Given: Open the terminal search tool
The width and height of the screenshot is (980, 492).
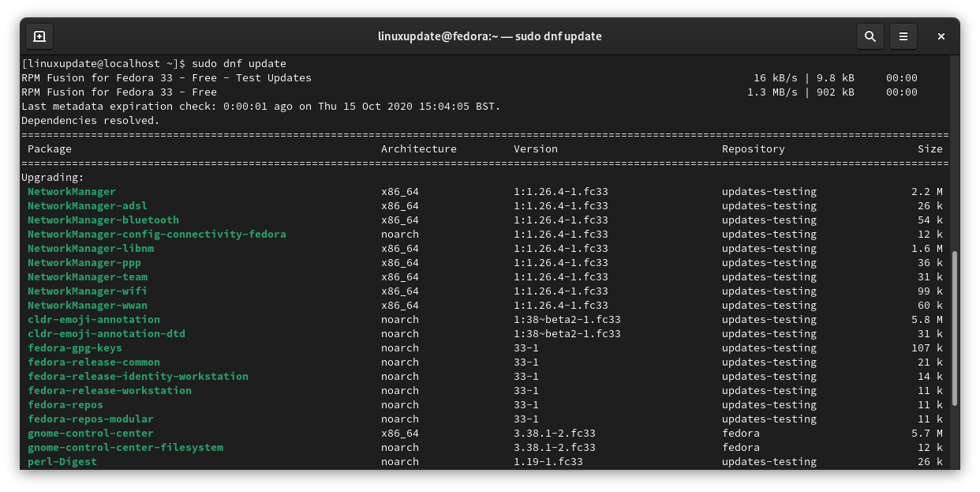Looking at the screenshot, I should (870, 36).
